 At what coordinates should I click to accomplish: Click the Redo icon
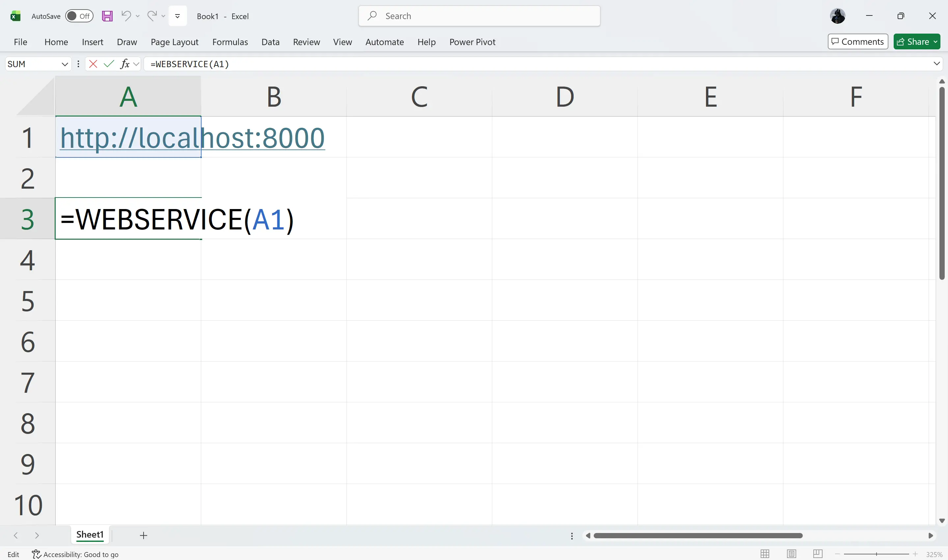tap(152, 16)
